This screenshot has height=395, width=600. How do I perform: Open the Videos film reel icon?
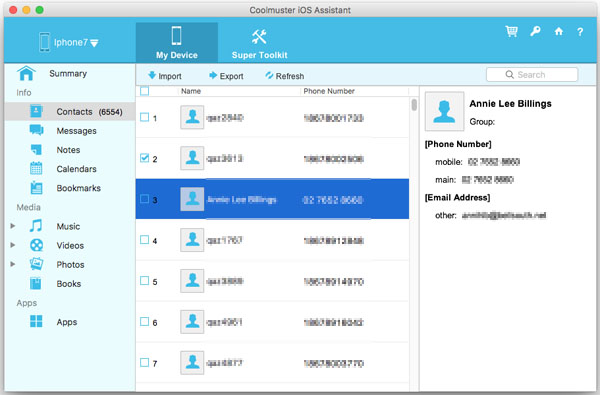click(x=36, y=245)
